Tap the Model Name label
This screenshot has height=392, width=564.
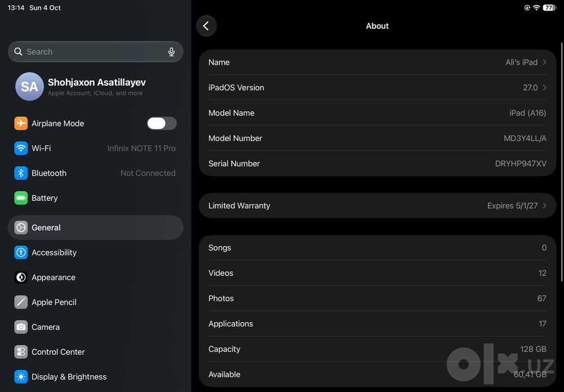[x=231, y=113]
